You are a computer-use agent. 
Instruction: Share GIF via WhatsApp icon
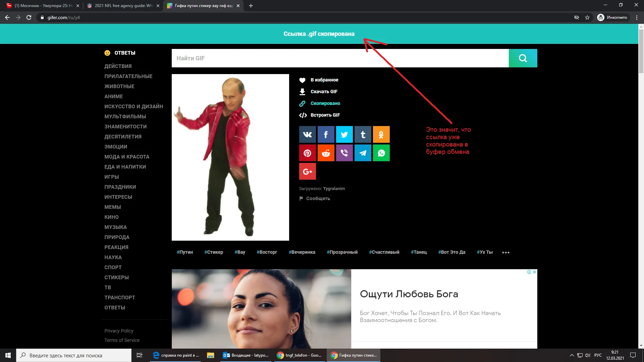(x=381, y=153)
